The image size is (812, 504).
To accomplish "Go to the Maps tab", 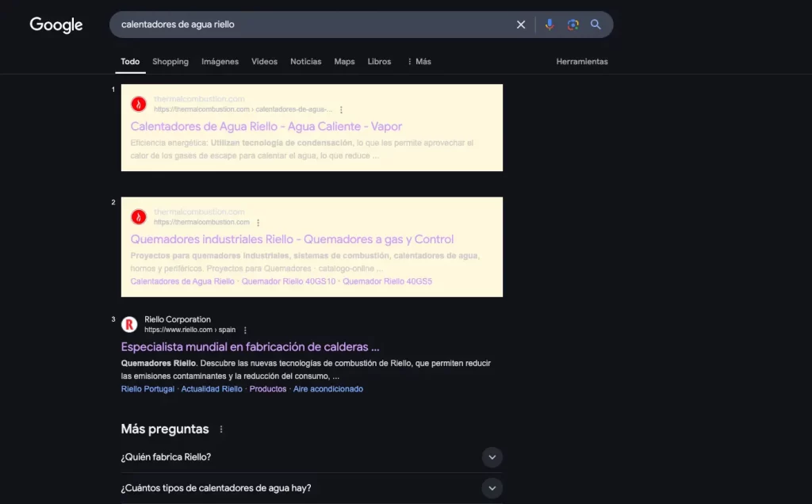I will pos(344,62).
